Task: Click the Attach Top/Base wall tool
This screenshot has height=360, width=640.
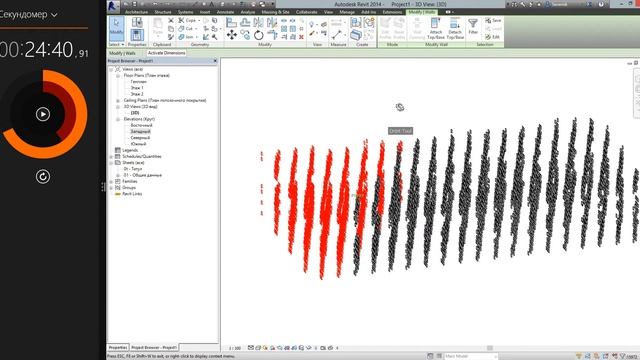Action: (x=436, y=28)
